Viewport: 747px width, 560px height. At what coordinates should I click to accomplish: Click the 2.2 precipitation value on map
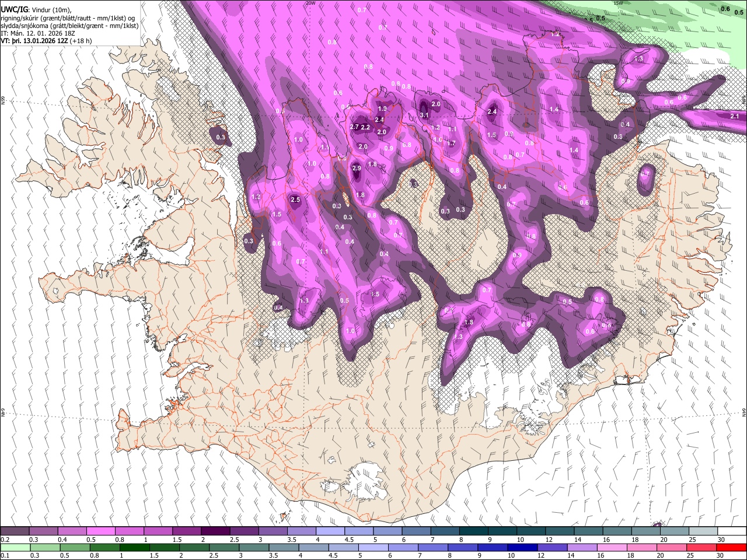[x=366, y=127]
